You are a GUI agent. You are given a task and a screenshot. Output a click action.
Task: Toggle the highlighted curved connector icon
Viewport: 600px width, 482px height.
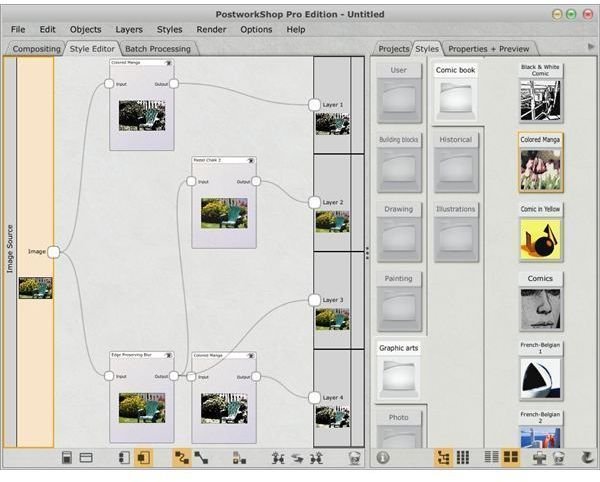pyautogui.click(x=182, y=458)
